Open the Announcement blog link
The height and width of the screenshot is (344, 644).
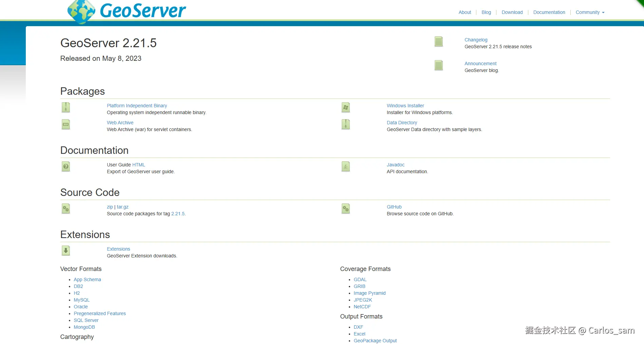pyautogui.click(x=480, y=64)
